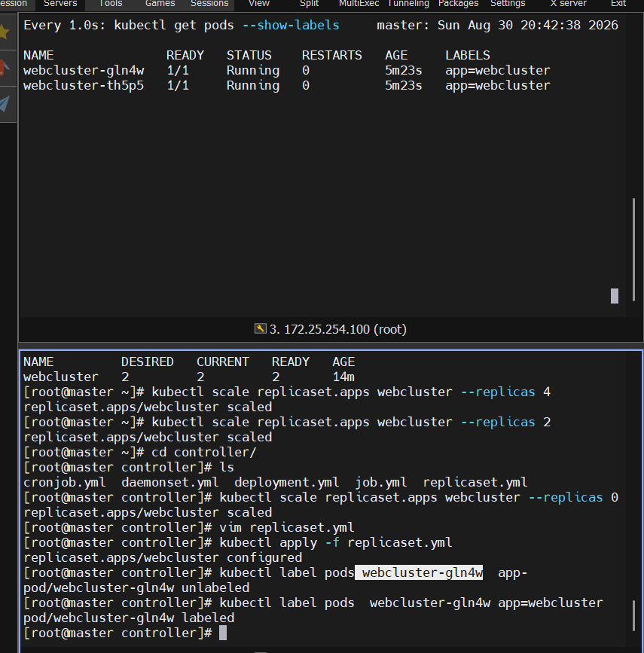
Task: Open the Games toolbar item
Action: coord(160,3)
